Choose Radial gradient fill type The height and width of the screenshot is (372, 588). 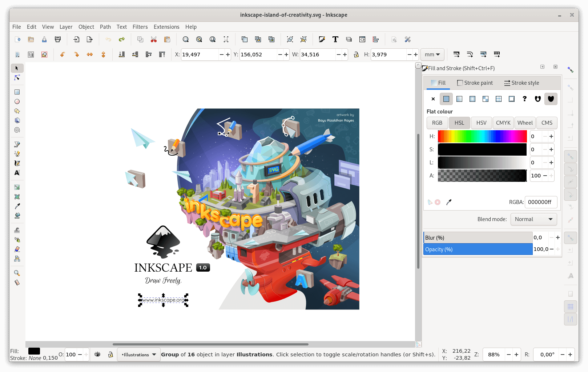point(472,99)
